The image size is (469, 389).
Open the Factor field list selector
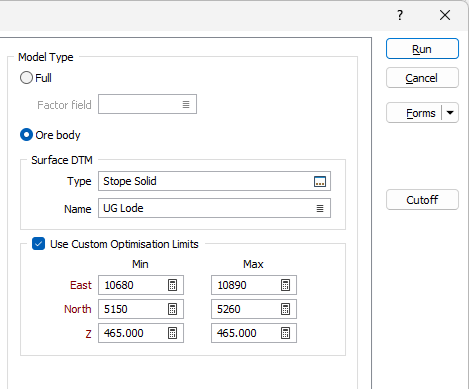coord(186,105)
